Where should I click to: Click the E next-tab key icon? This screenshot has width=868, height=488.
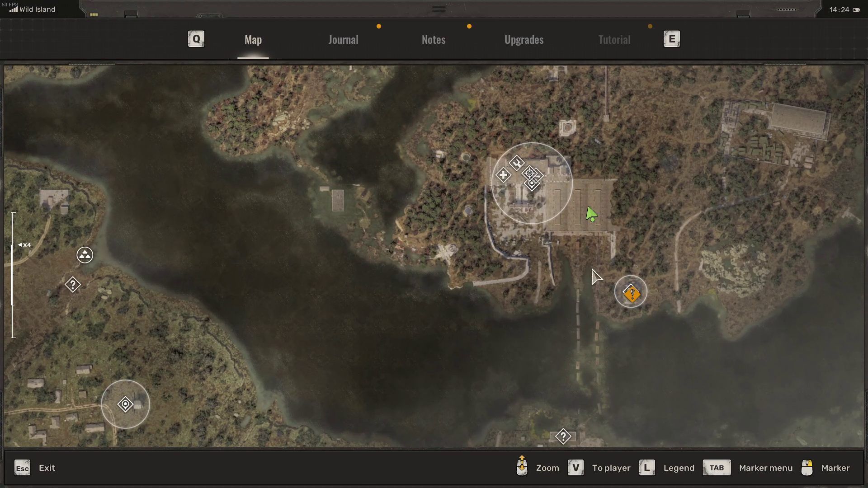(x=671, y=39)
